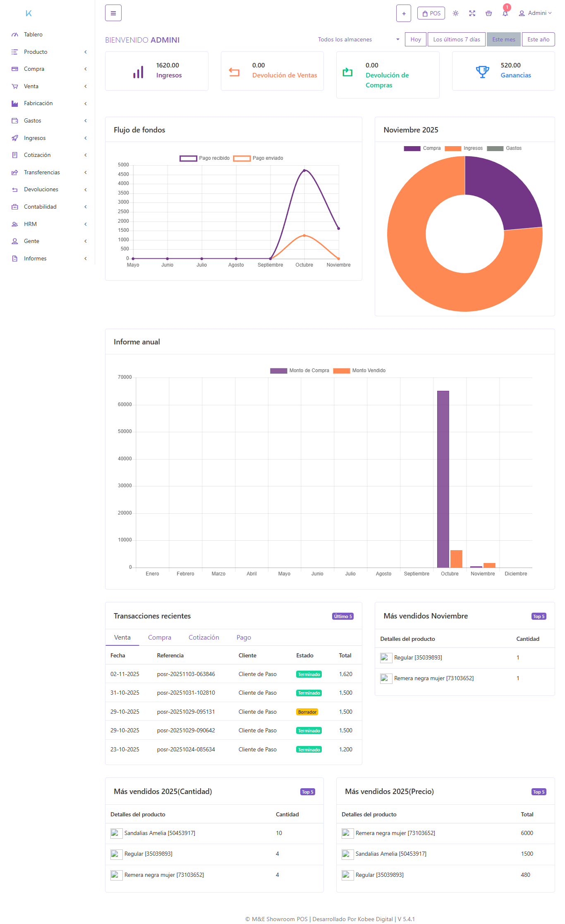Click the plus quick-add icon
This screenshot has height=924, width=565.
coord(403,13)
